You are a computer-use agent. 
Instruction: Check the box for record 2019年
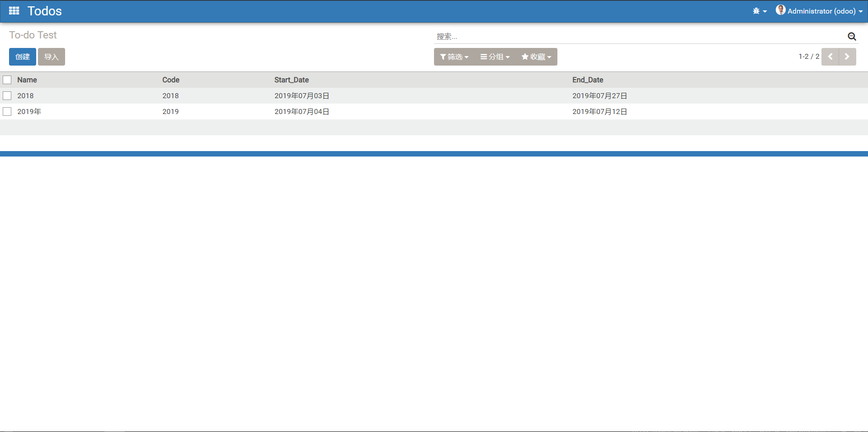[x=7, y=112]
